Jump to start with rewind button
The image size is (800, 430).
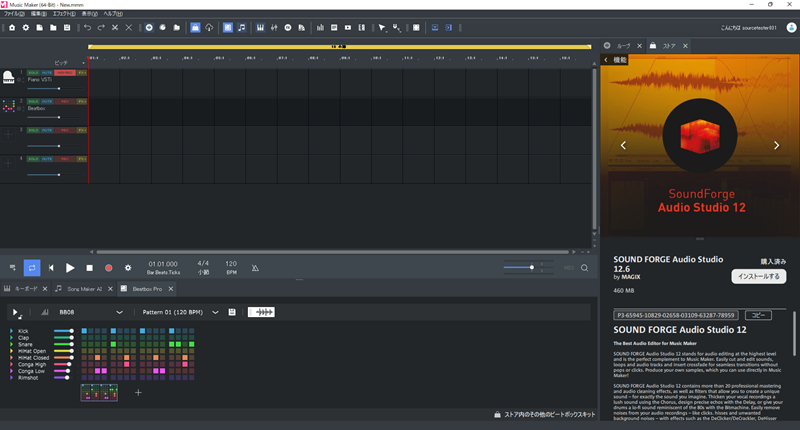(51, 268)
